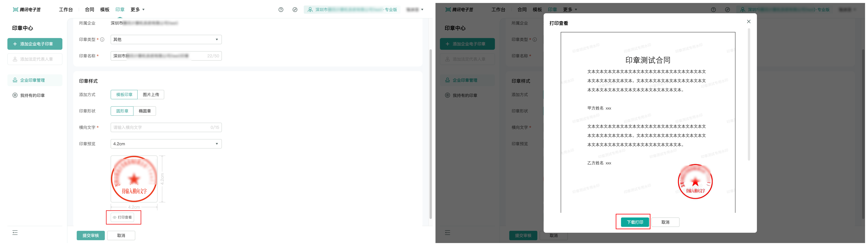Open 企业印章管理 in left window sidebar

(35, 80)
